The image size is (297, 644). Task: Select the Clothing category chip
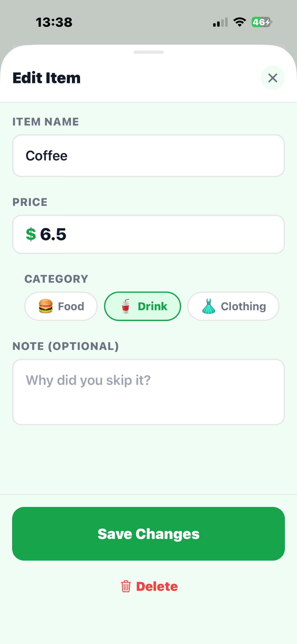coord(233,306)
